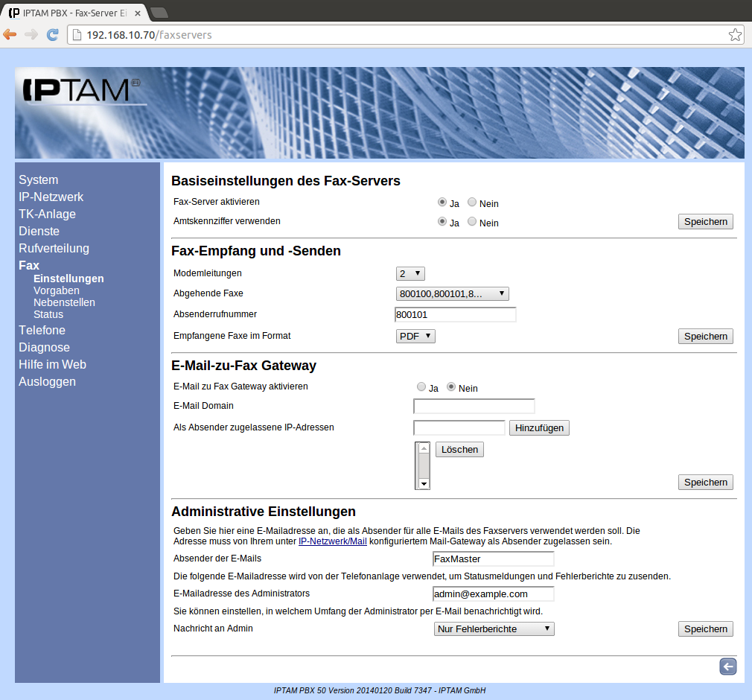This screenshot has height=700, width=752.
Task: Click the browser back arrow icon
Action: pyautogui.click(x=10, y=35)
